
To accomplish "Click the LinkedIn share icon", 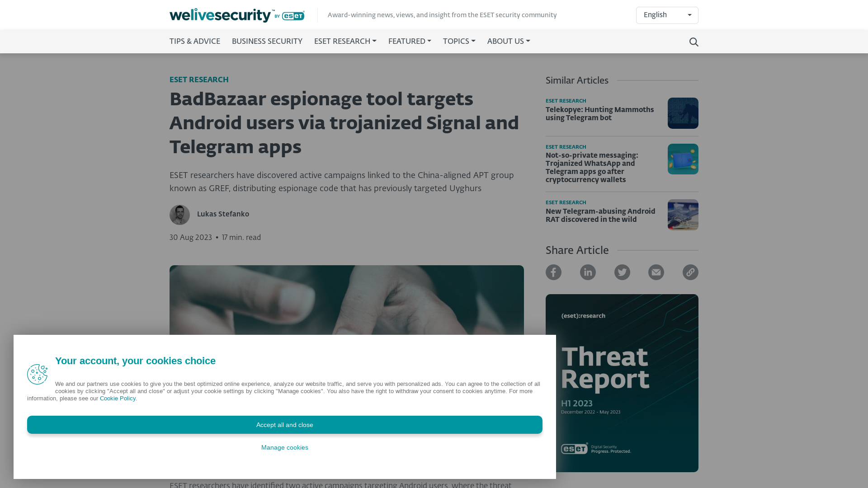I will point(587,272).
